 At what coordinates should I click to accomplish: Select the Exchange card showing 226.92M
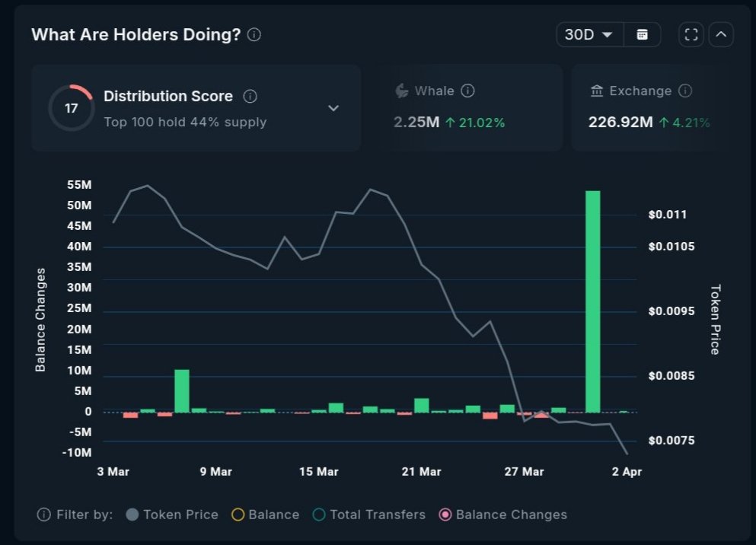coord(649,108)
